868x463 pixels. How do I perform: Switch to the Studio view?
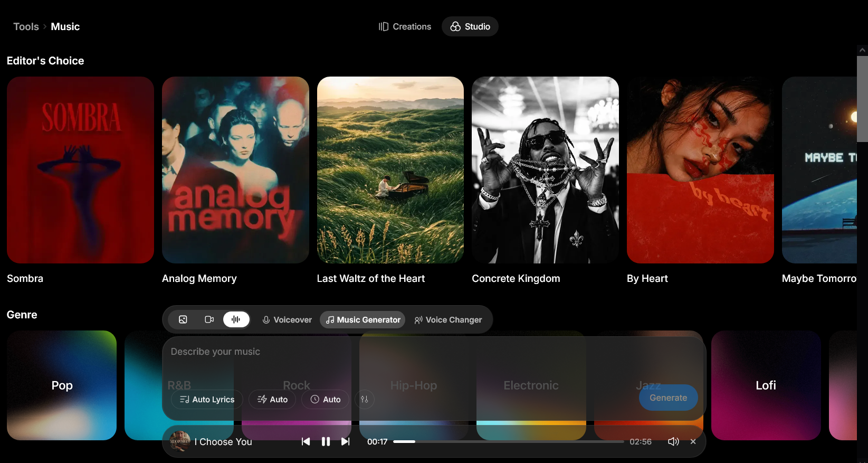[470, 26]
